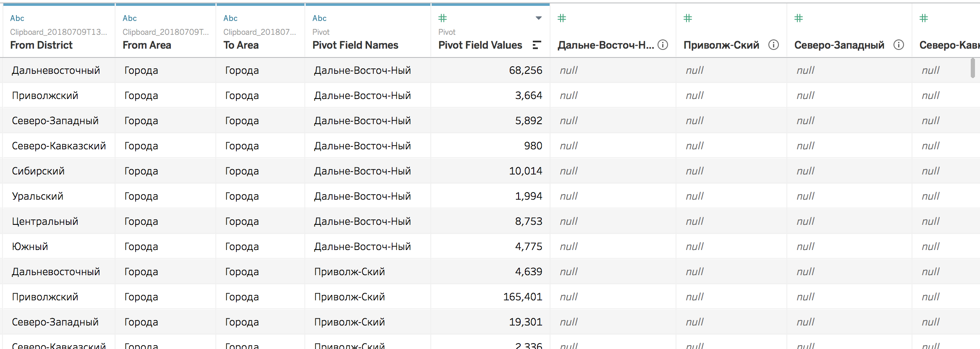Click info icon beside Северо-Западный header

(x=899, y=45)
